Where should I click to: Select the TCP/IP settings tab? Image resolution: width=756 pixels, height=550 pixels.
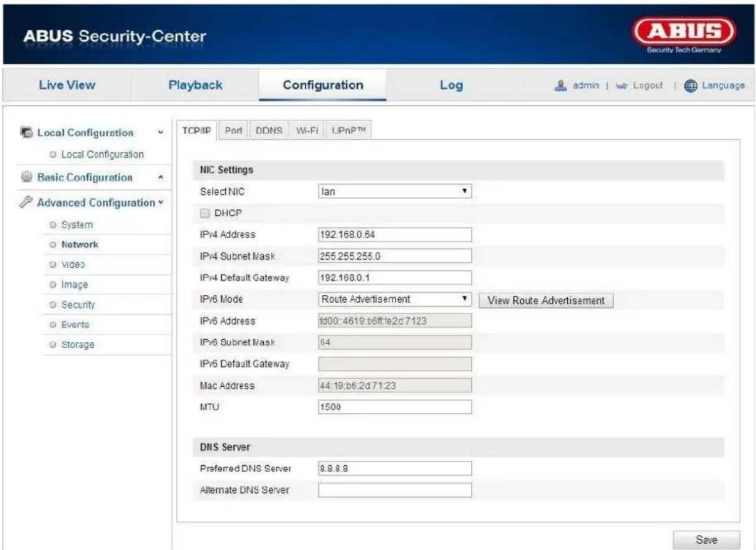click(196, 131)
